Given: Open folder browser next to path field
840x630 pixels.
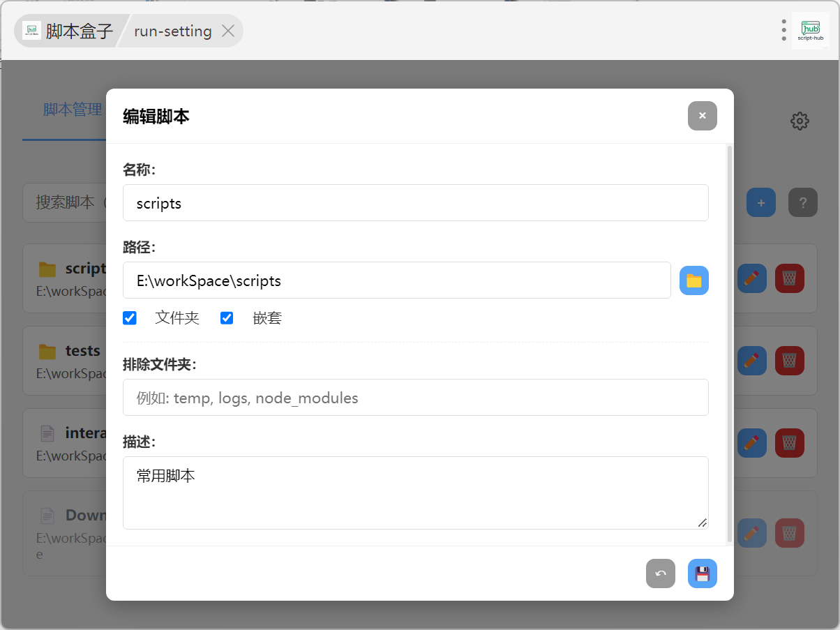Looking at the screenshot, I should 693,280.
